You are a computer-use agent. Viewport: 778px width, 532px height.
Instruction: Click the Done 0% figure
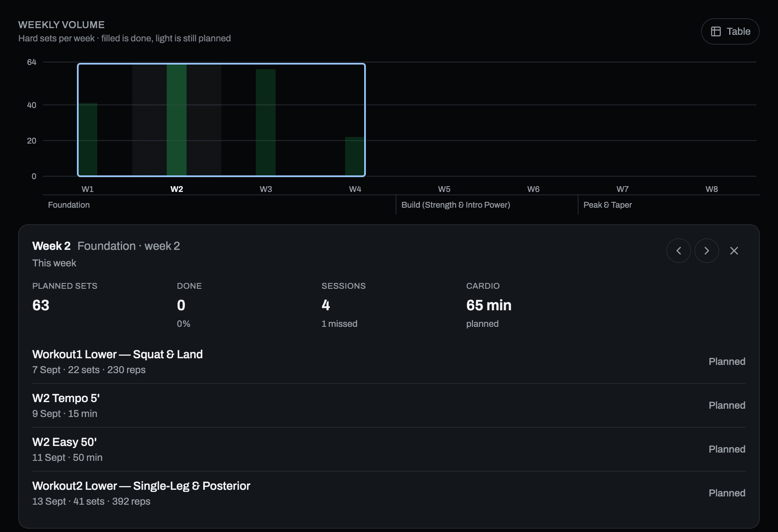183,324
